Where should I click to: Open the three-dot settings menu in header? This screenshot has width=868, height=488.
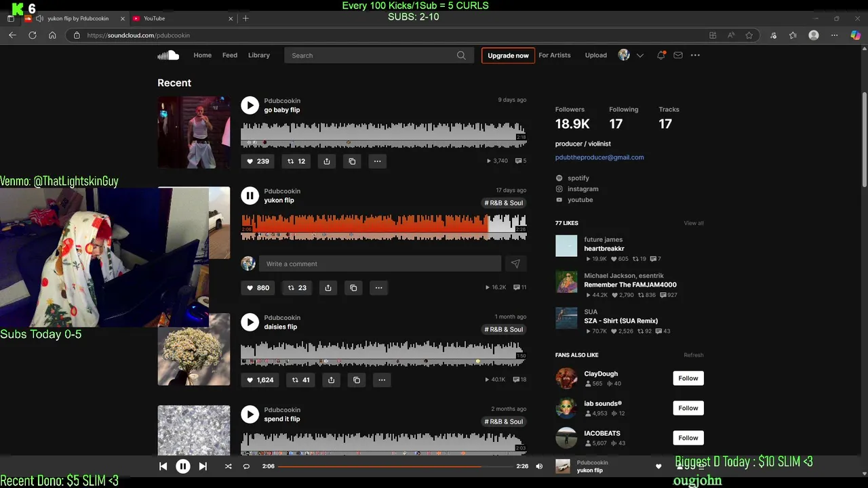tap(695, 56)
